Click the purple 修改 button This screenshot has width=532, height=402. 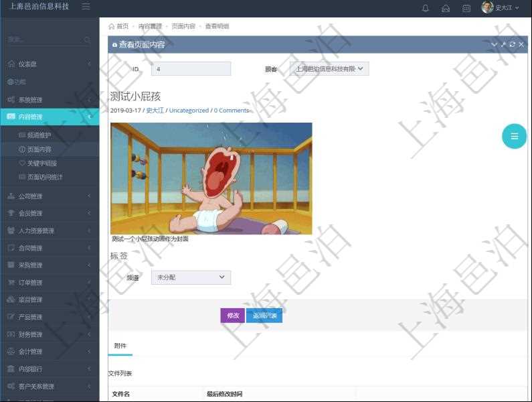233,316
